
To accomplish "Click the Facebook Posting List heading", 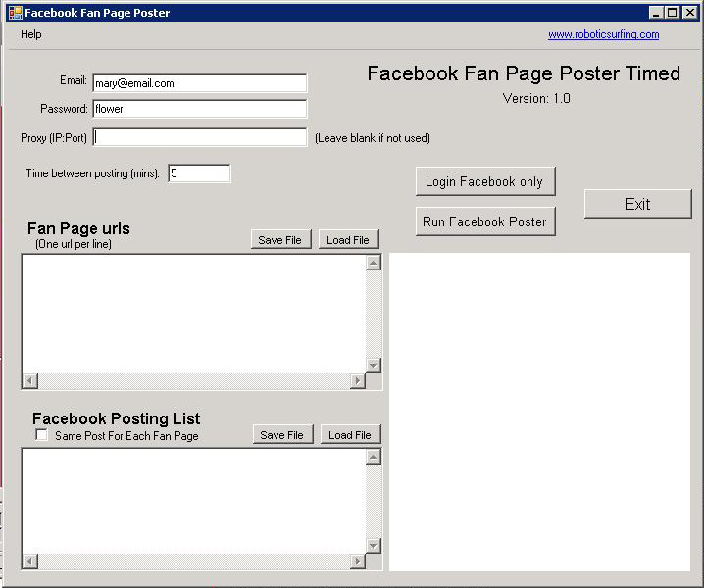I will click(x=117, y=418).
